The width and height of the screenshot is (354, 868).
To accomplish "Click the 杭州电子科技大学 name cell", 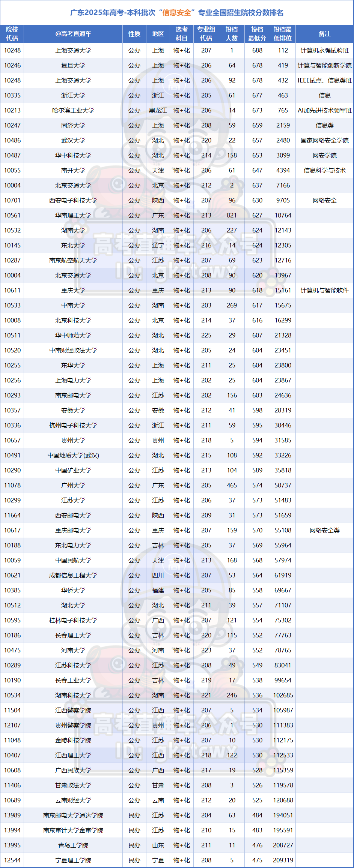I will click(73, 425).
